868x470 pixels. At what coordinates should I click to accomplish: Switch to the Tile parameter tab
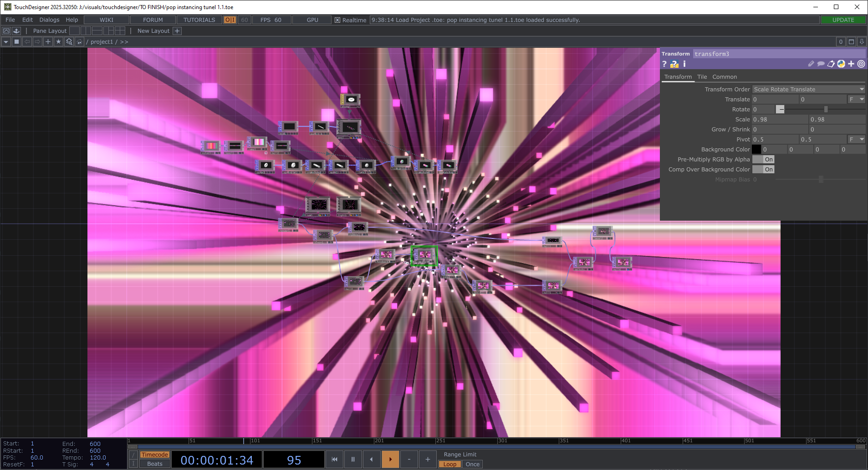[x=702, y=77]
